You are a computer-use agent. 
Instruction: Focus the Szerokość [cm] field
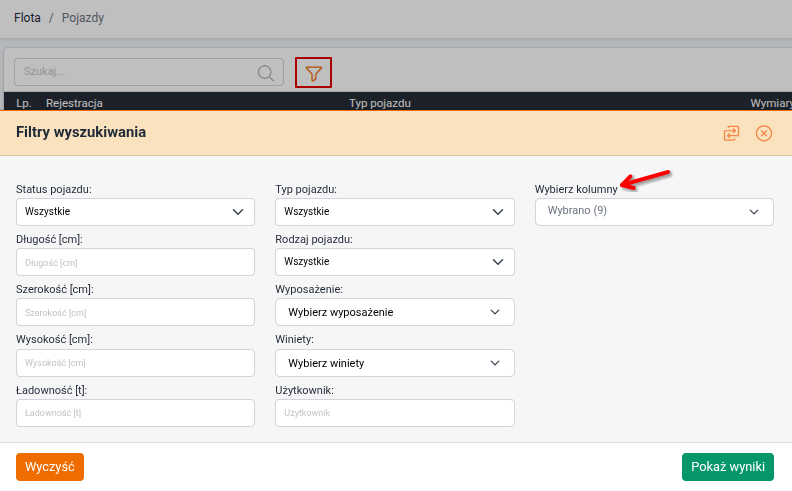pyautogui.click(x=135, y=312)
